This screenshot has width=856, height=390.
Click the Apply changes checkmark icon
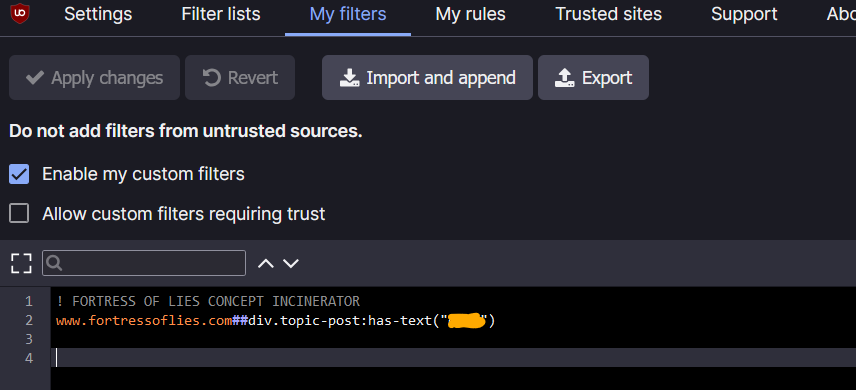tap(35, 78)
